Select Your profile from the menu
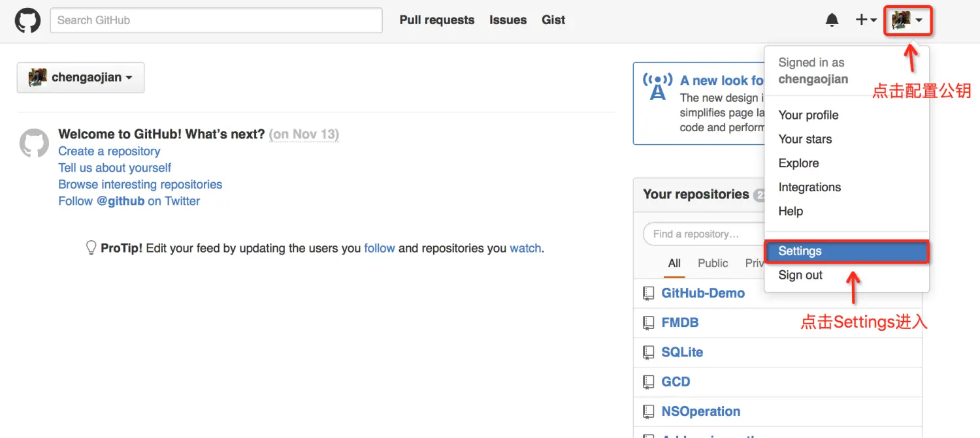 (808, 115)
